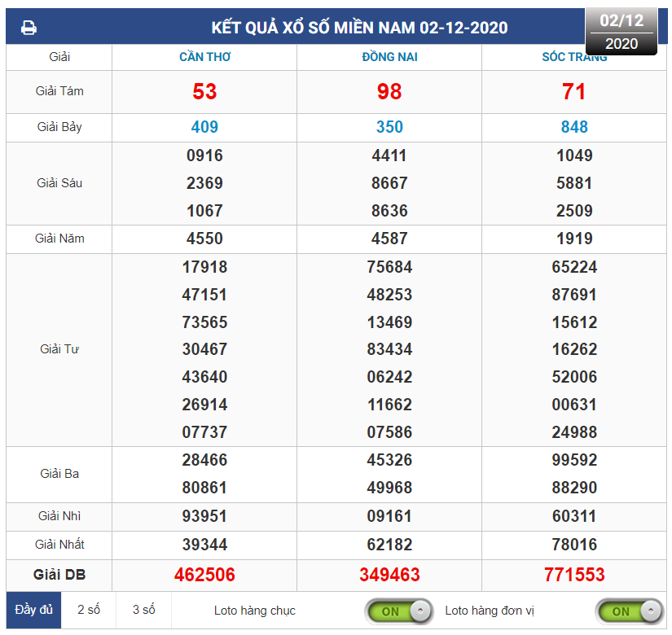Open the Sóc Trăng province results link
Screen dimensions: 672x635
pyautogui.click(x=574, y=57)
